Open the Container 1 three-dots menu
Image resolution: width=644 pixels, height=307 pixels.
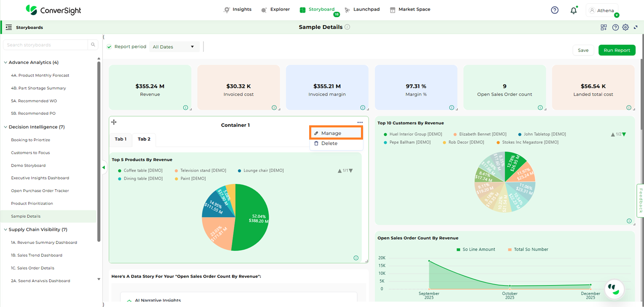point(360,122)
